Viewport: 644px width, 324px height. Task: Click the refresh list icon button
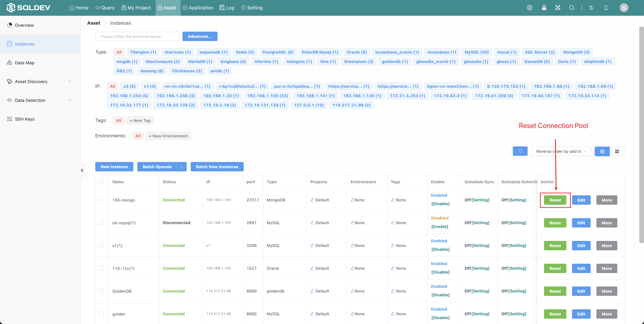(520, 151)
